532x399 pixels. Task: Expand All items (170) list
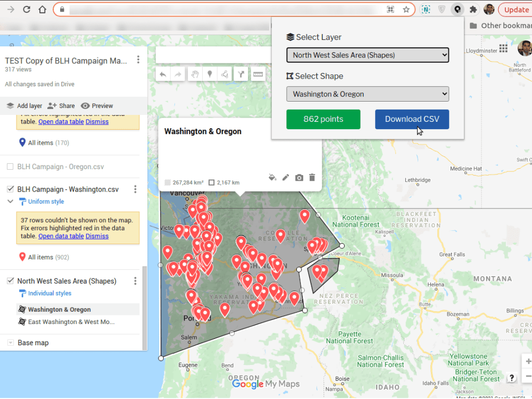coord(44,143)
